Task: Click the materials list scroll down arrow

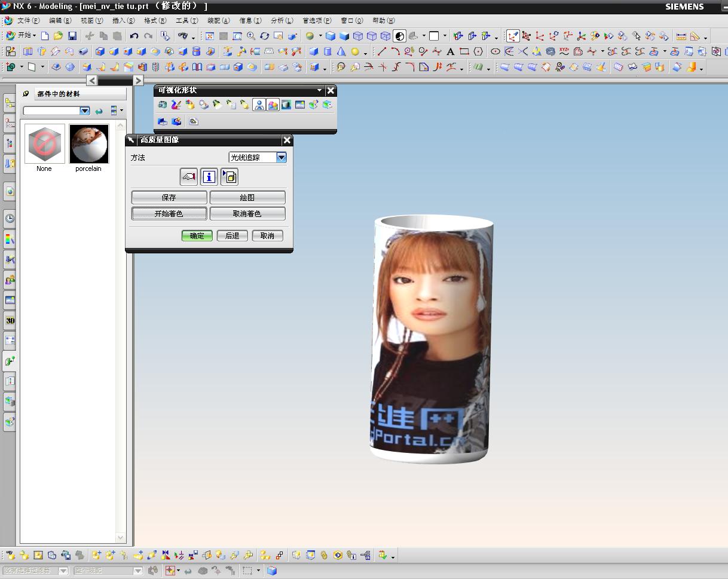Action: [120, 537]
